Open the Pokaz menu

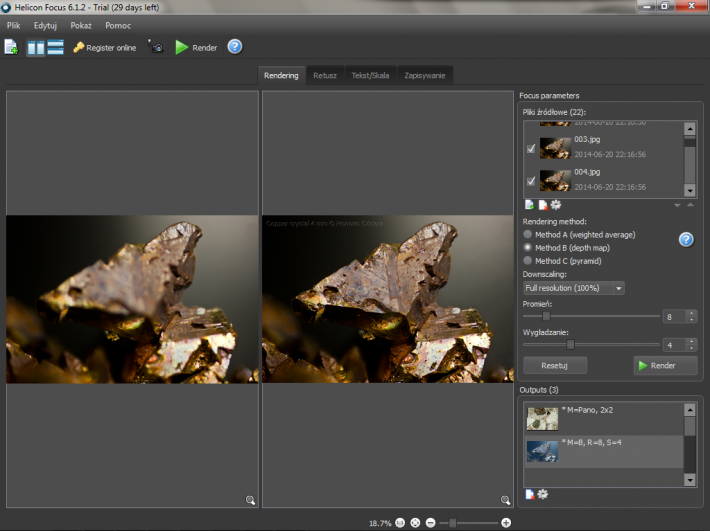(x=81, y=25)
